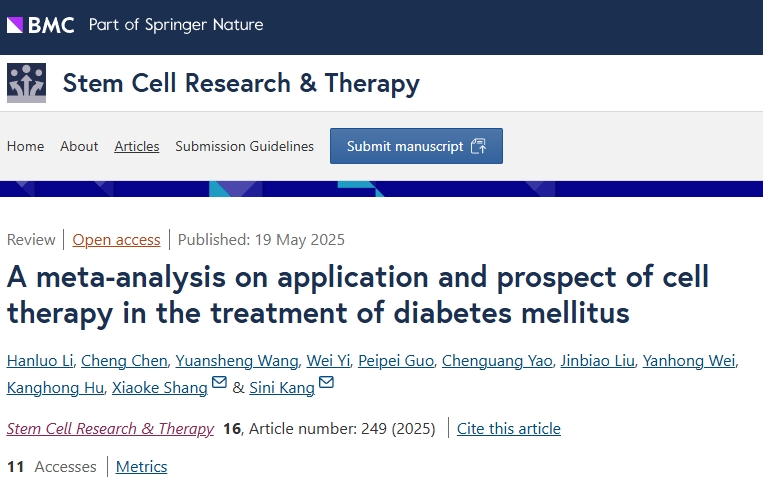
Task: Click the Stem Cell Research & Therapy journal logo
Action: 26,83
